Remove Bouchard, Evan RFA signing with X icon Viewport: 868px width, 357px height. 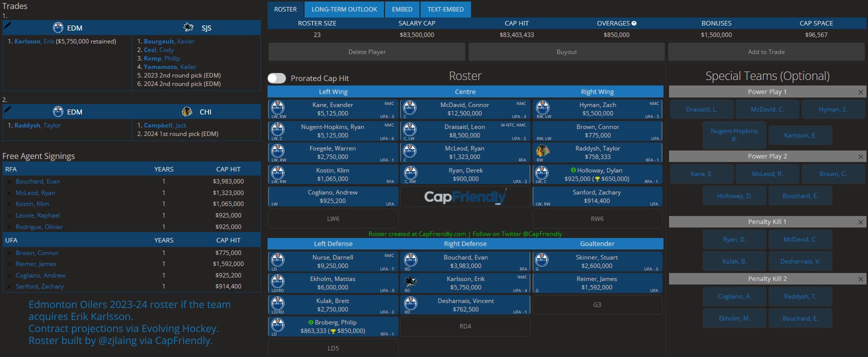point(9,181)
